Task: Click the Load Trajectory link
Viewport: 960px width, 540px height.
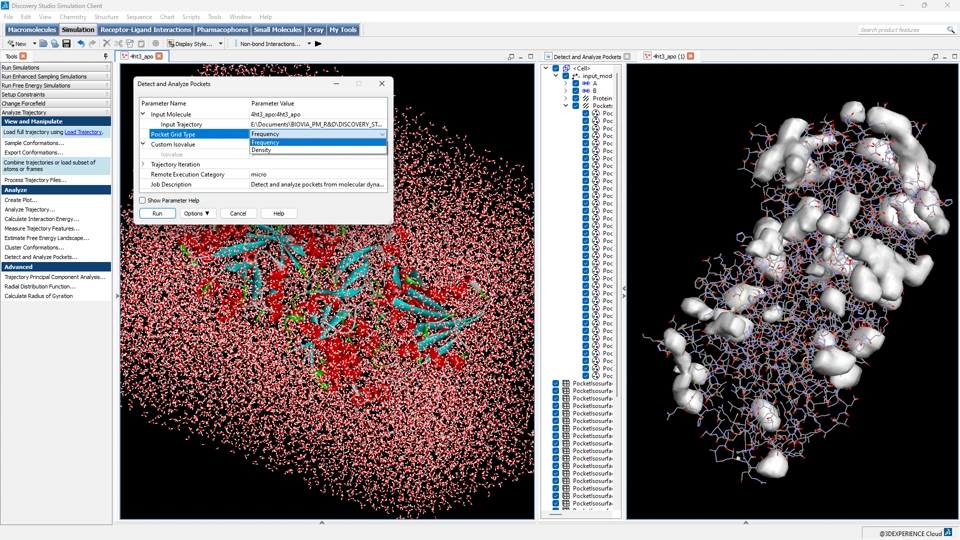Action: 83,132
